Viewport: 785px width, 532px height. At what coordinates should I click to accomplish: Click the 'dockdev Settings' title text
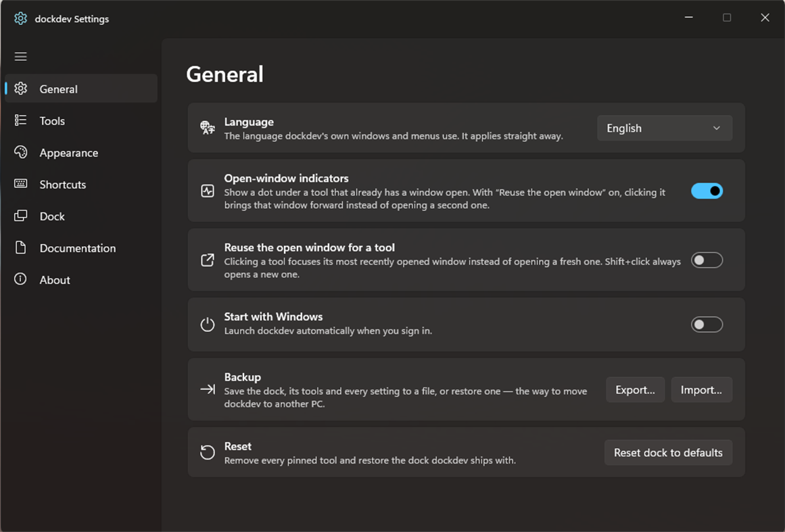click(x=72, y=19)
